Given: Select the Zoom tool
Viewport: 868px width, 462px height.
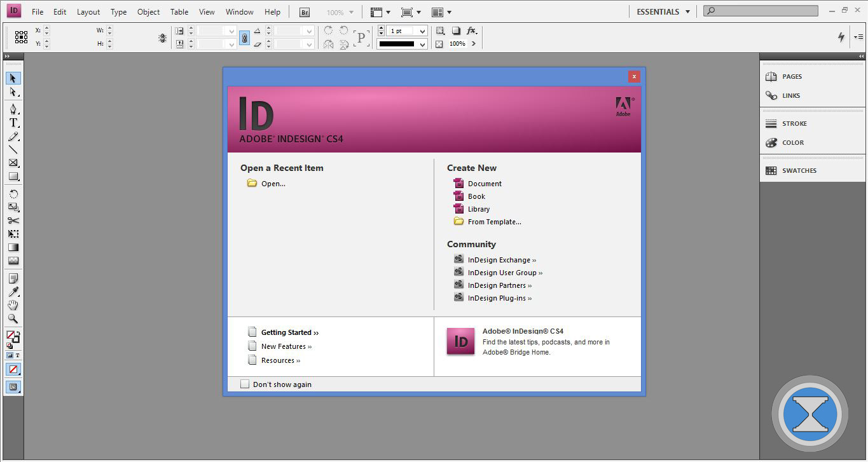Looking at the screenshot, I should tap(13, 318).
